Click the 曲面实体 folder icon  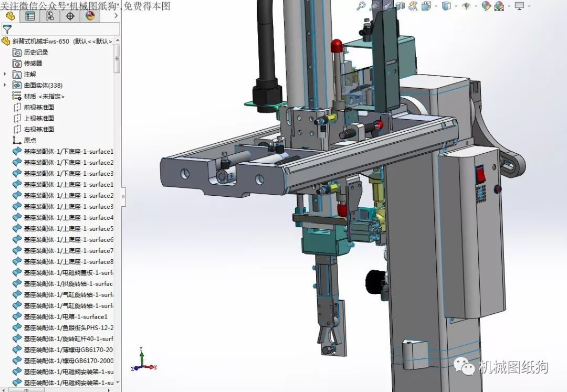coord(17,85)
